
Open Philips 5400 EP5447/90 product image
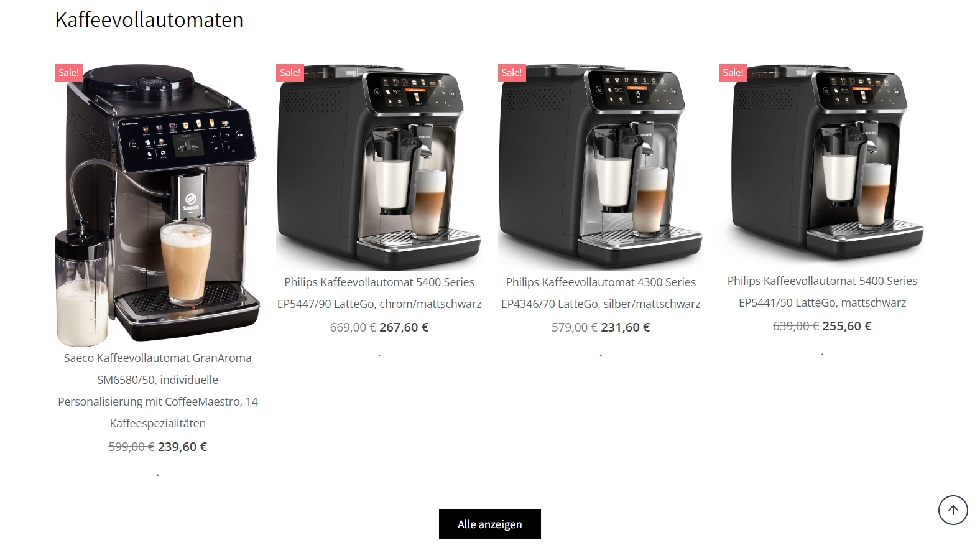click(x=379, y=167)
